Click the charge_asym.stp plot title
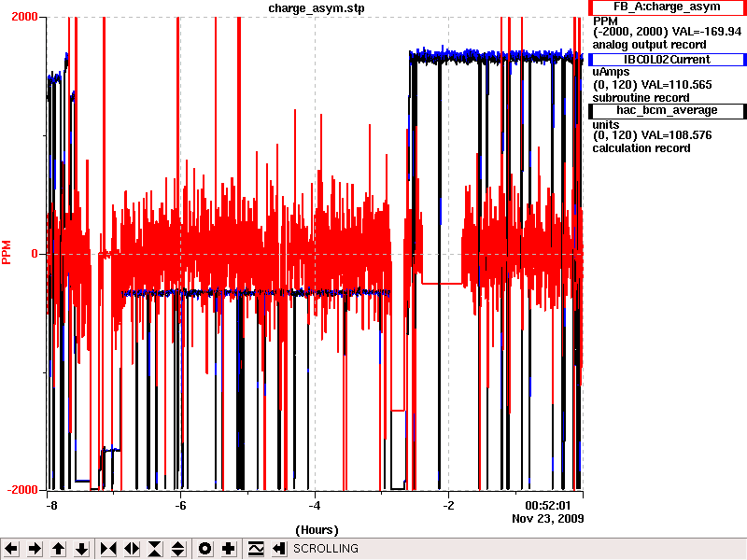 point(317,8)
